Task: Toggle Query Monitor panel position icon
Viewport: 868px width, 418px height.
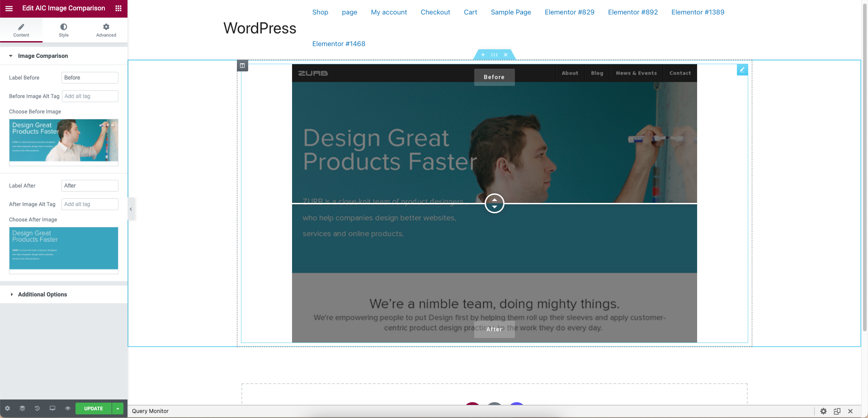Action: click(837, 411)
